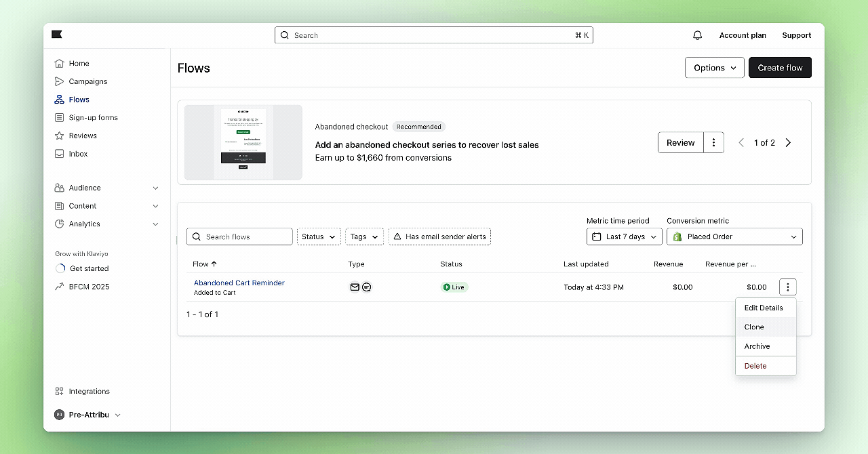Click the Revenue column header
Viewport: 868px width, 454px height.
pos(668,264)
